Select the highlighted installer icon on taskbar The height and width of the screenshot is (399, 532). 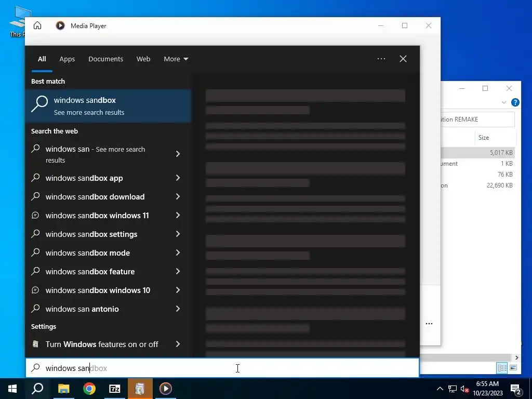(x=140, y=389)
